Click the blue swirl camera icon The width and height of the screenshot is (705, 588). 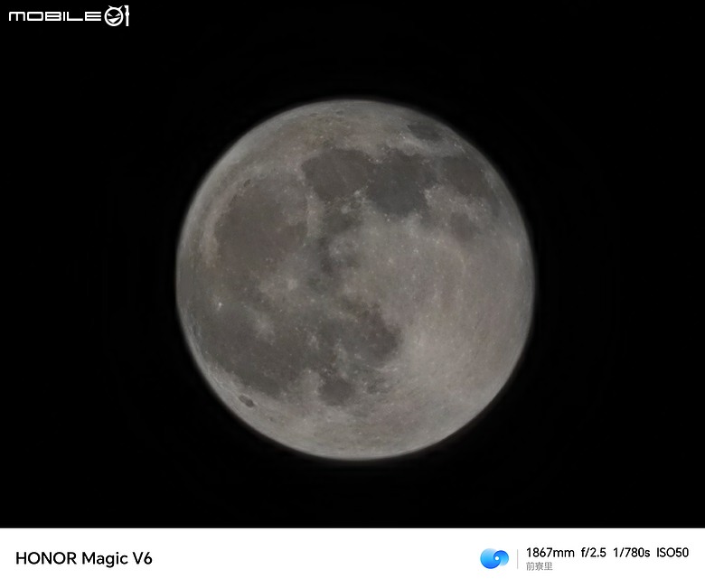494,558
